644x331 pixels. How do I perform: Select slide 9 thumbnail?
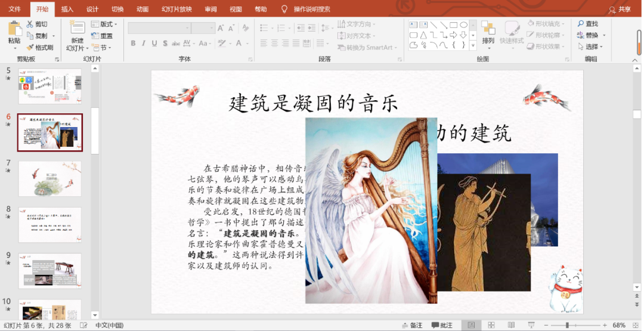click(x=49, y=271)
